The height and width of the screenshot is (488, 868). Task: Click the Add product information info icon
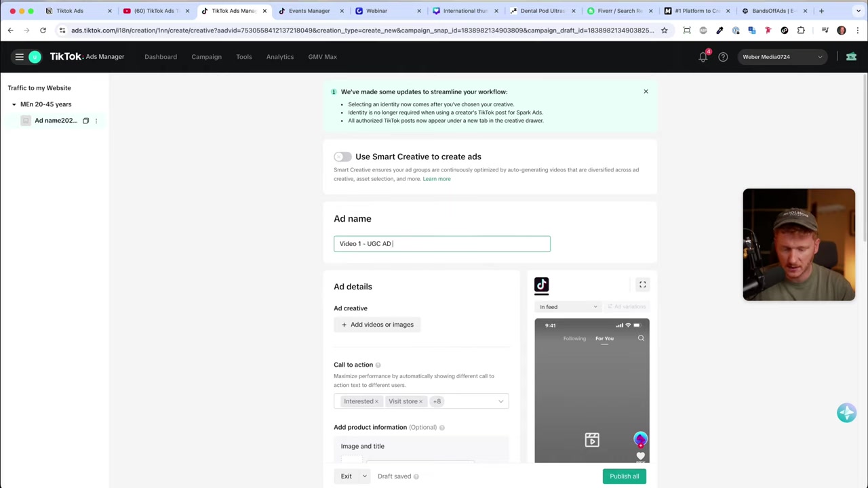click(x=441, y=428)
